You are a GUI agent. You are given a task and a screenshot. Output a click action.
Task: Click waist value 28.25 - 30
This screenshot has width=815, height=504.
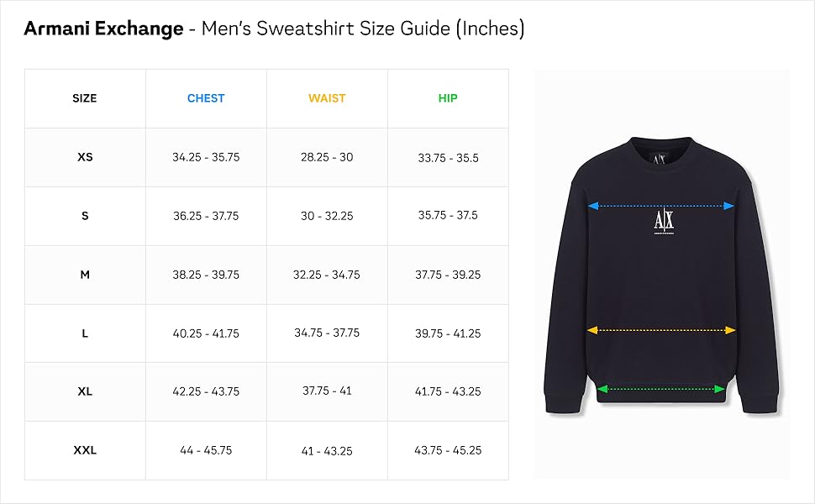pos(327,157)
